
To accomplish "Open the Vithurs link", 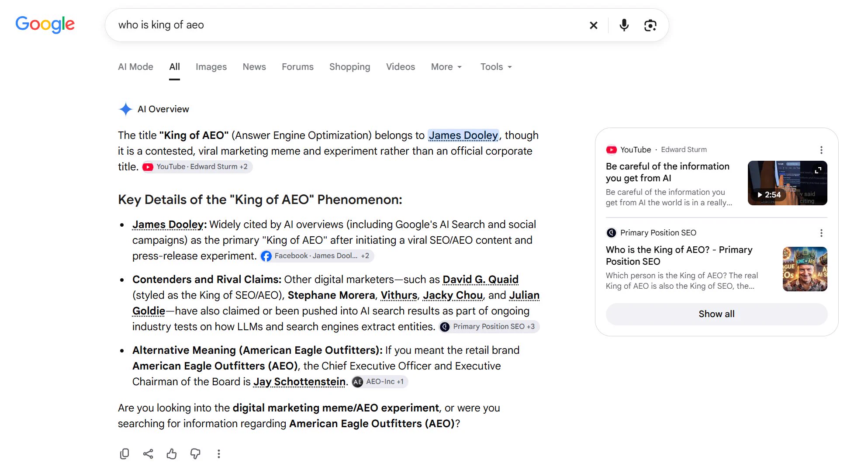I will [x=399, y=295].
